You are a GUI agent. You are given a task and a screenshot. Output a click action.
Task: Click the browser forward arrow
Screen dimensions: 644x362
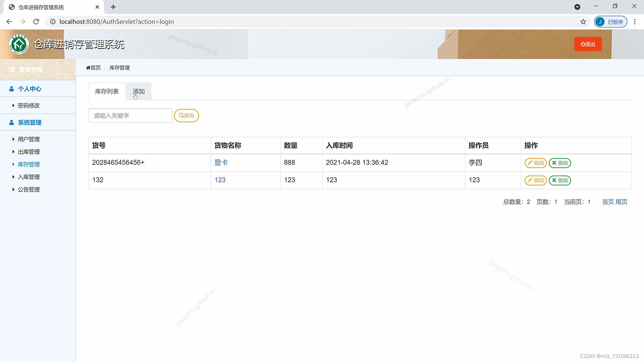pos(22,21)
